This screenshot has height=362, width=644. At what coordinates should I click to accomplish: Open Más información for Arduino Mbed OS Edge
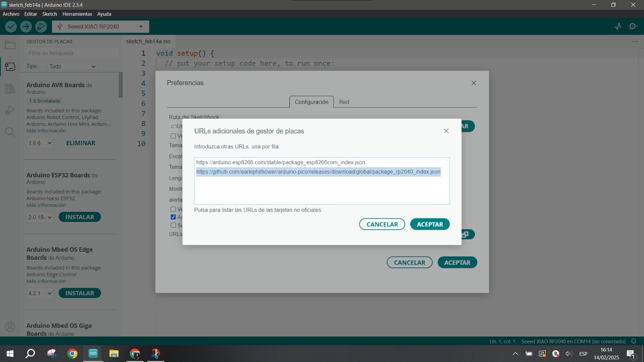tap(46, 281)
